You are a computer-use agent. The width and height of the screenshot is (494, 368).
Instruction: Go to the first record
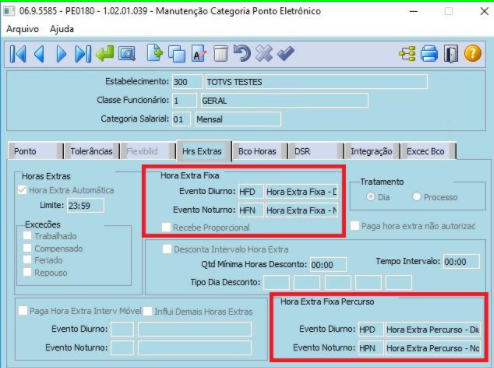coord(18,54)
